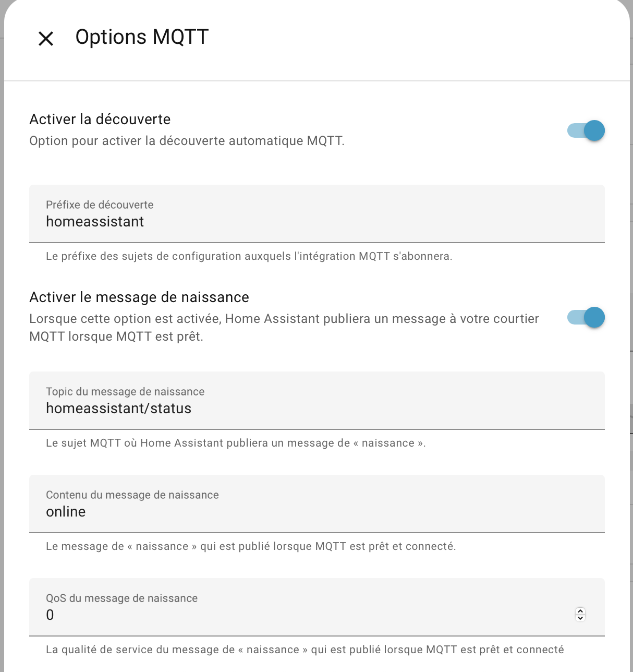Focus the Topic du message de naissance label
Image resolution: width=633 pixels, height=672 pixels.
tap(125, 392)
